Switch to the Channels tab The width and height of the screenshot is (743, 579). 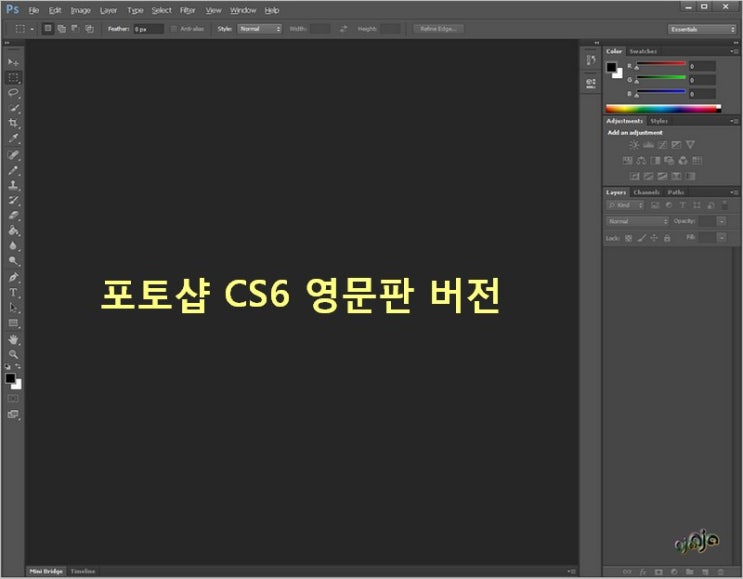coord(646,192)
